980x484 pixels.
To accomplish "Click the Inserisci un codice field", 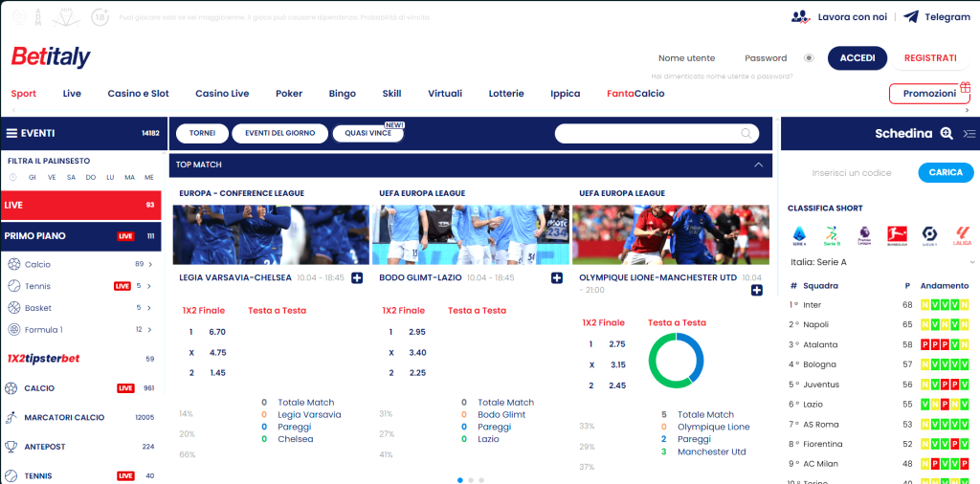I will pyautogui.click(x=851, y=172).
